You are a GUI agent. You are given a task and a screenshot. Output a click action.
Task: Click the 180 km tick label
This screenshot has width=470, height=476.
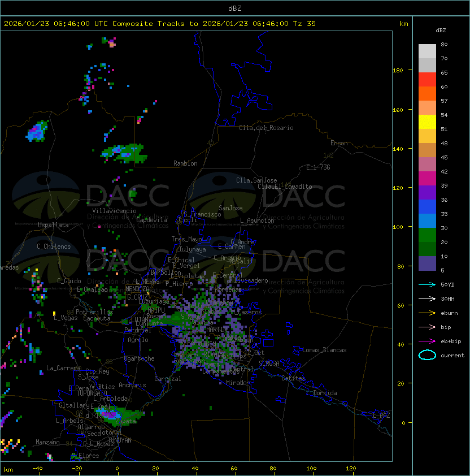click(x=398, y=71)
